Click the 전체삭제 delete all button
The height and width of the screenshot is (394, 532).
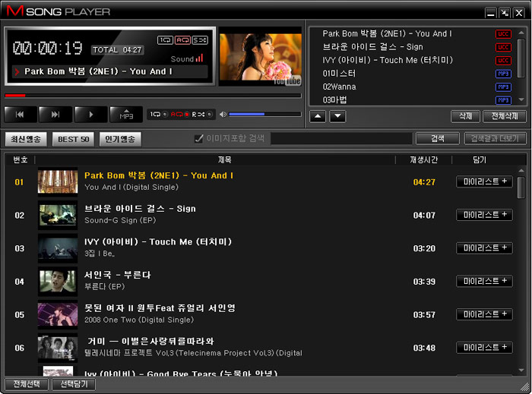[505, 116]
